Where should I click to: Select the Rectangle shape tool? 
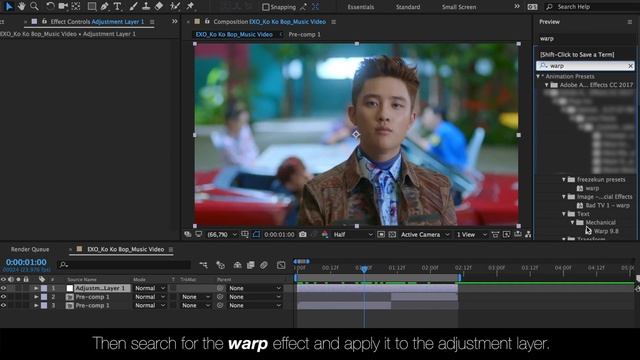92,6
